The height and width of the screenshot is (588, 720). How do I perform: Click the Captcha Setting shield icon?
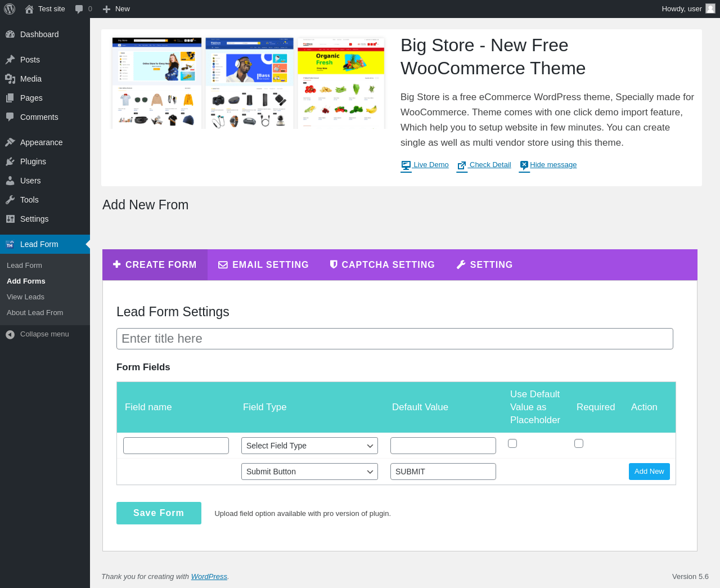coord(334,264)
